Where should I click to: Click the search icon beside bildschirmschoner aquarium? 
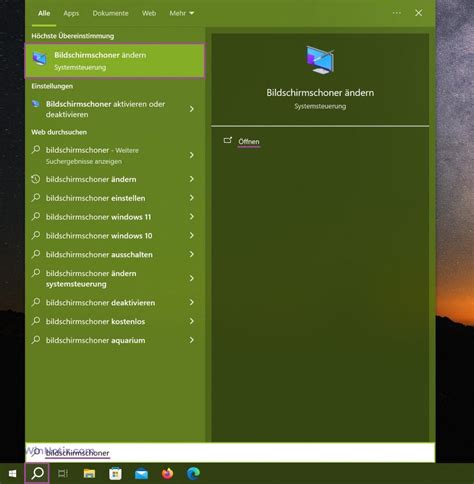point(36,340)
